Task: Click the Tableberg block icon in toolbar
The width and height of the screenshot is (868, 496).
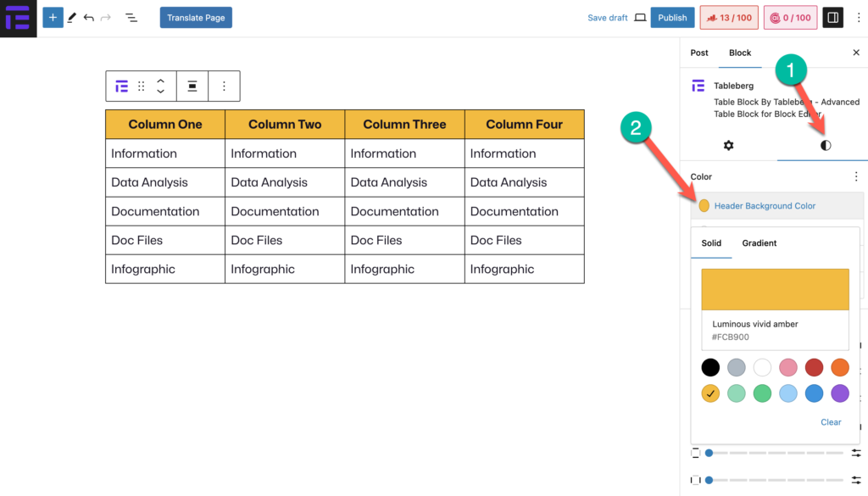Action: 122,86
